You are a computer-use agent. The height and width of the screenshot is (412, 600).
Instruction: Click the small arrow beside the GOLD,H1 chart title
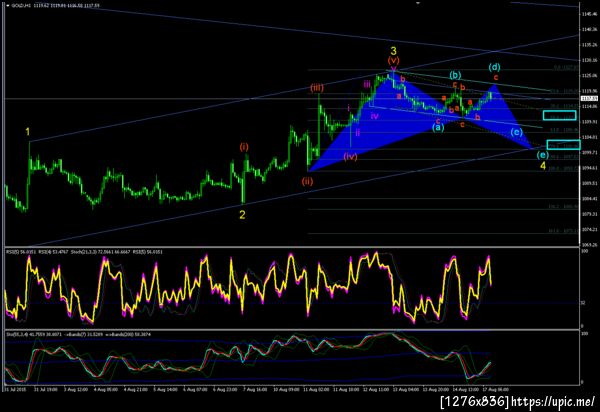[x=8, y=6]
